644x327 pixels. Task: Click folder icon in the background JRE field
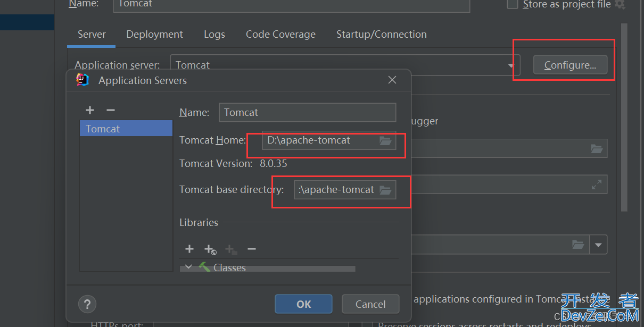[578, 245]
